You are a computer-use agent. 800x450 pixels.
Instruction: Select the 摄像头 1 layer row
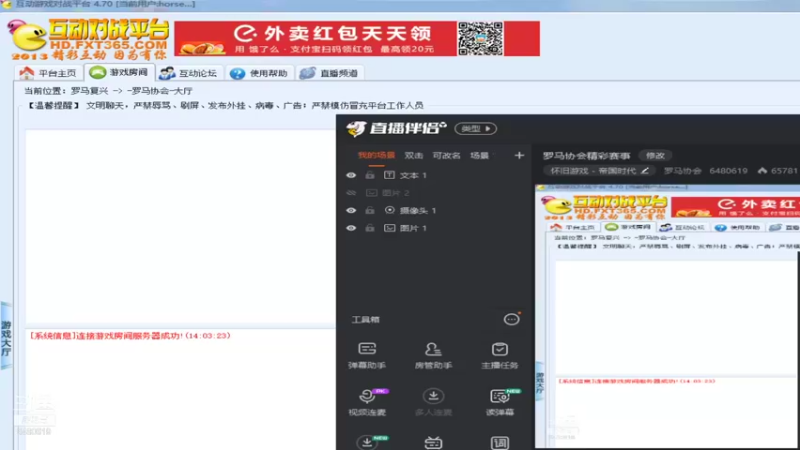(434, 210)
